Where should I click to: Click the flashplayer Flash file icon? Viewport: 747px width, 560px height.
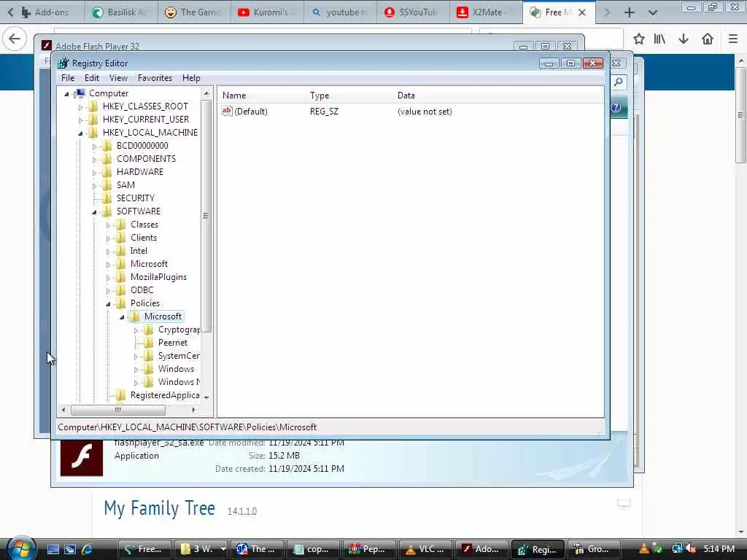point(82,458)
